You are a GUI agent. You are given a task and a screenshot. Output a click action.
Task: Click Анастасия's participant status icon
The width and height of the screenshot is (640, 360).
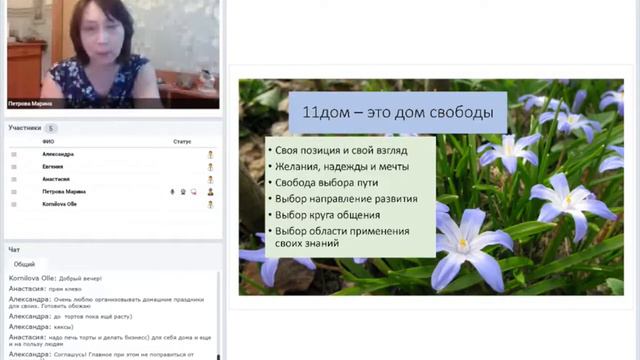click(211, 179)
